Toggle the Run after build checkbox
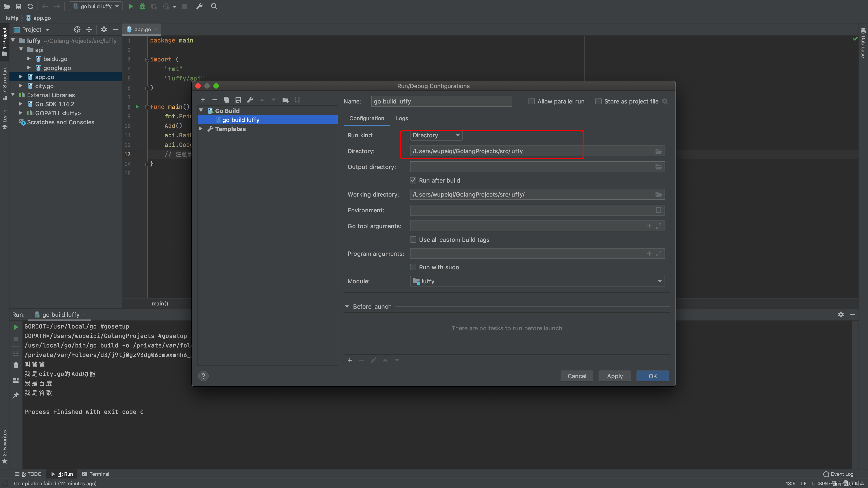Viewport: 868px width, 488px height. [x=413, y=180]
